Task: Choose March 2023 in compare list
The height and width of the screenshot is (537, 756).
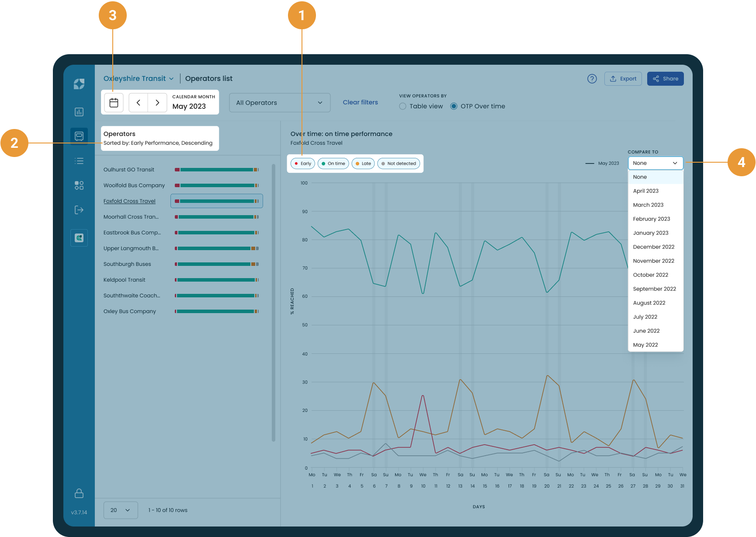Action: pos(655,205)
